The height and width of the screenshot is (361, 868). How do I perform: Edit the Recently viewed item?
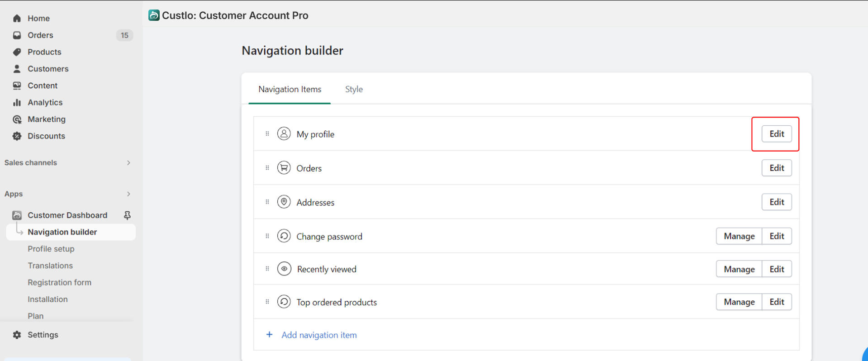click(777, 269)
